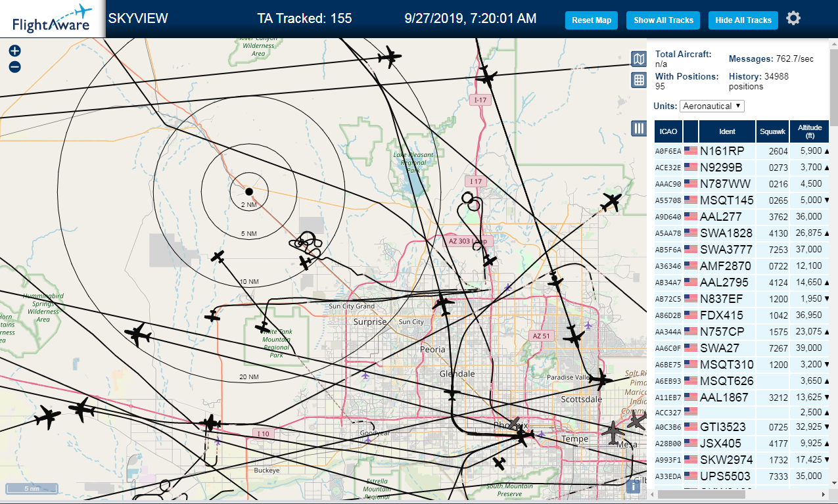This screenshot has height=504, width=838.
Task: Select the SWA1828 aircraft row
Action: pyautogui.click(x=741, y=233)
